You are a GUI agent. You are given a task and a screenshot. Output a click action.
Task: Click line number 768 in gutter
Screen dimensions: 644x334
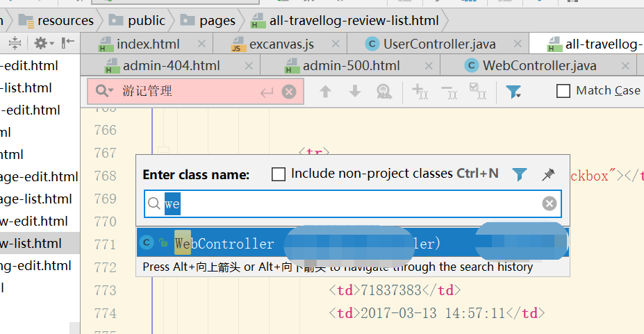[105, 176]
